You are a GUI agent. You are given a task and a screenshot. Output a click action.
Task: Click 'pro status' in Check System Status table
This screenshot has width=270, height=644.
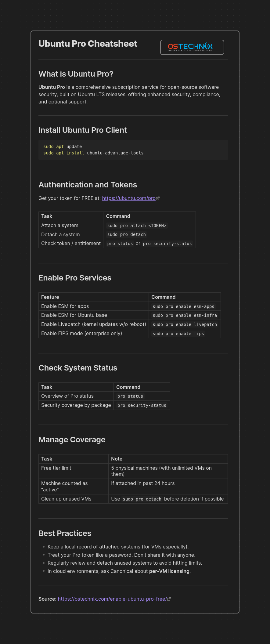130,396
